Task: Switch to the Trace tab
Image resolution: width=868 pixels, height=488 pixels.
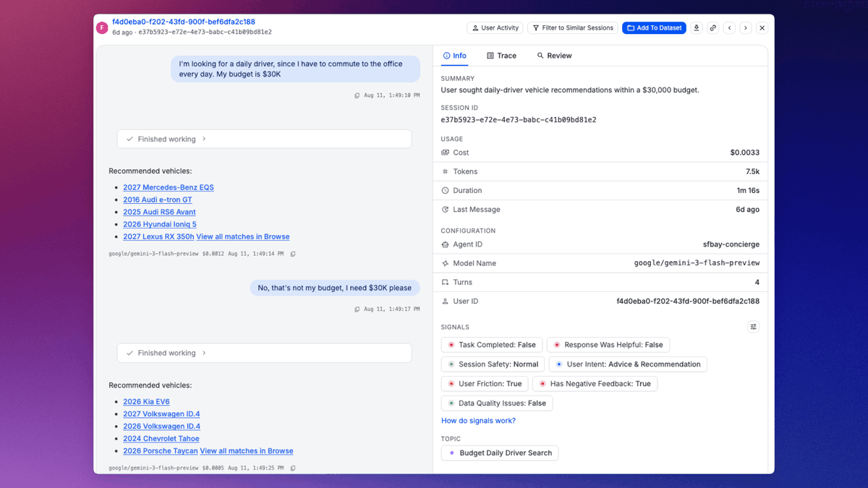Action: (x=501, y=56)
